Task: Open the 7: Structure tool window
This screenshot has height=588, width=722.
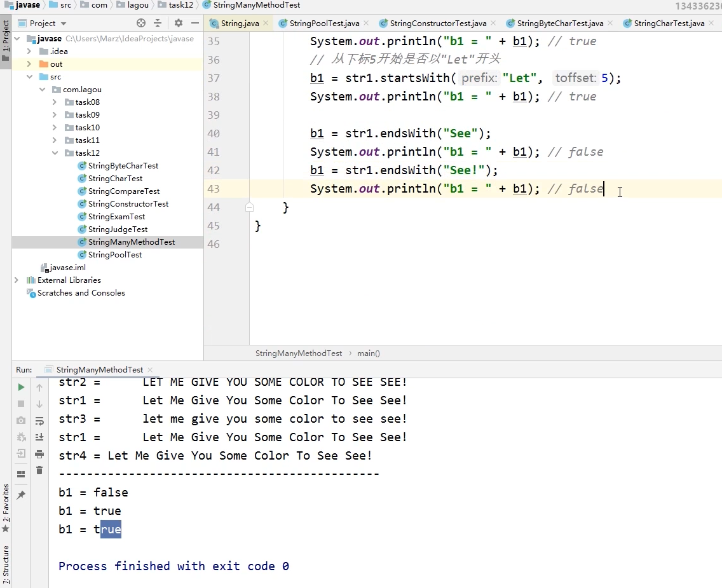Action: [x=6, y=564]
